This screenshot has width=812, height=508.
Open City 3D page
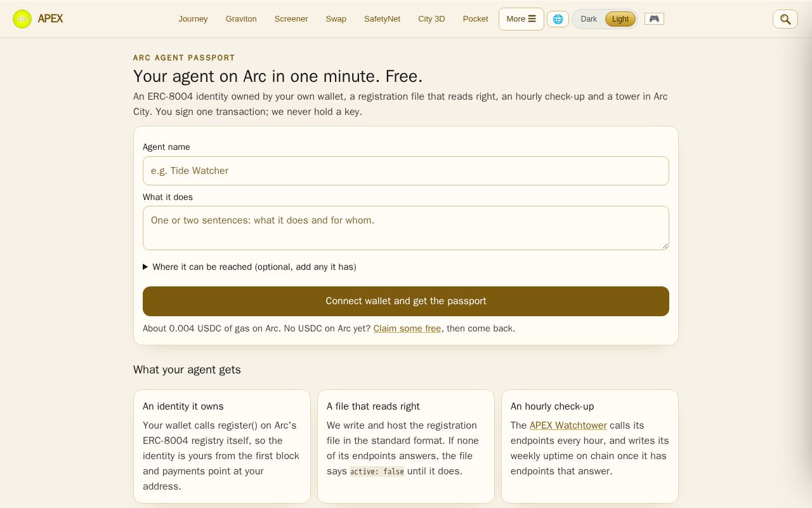click(431, 19)
